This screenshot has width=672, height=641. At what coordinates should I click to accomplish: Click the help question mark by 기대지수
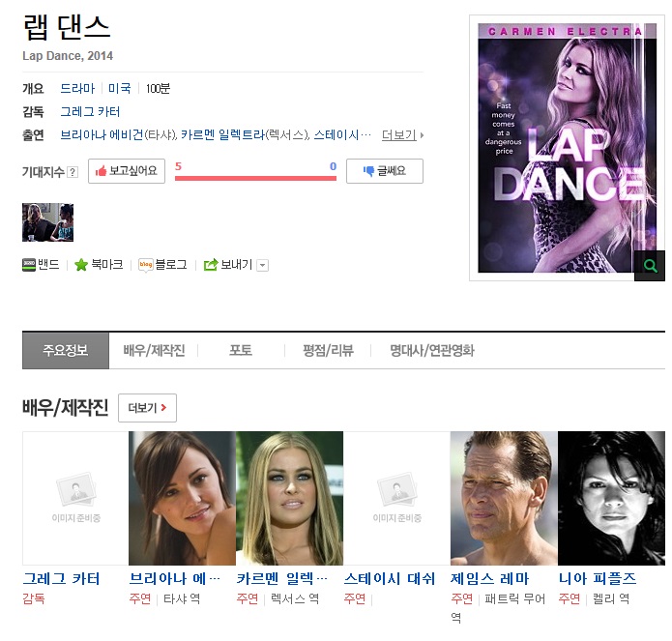73,172
